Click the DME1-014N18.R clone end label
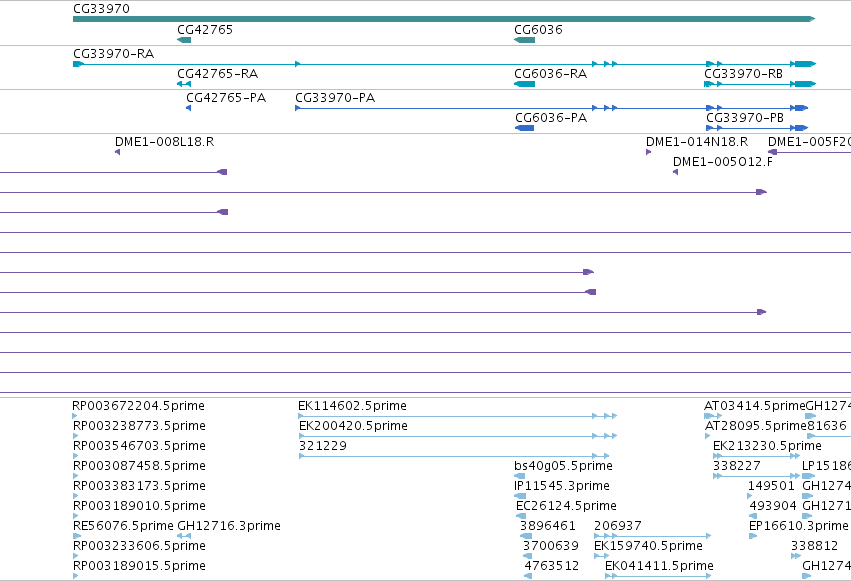 (697, 142)
